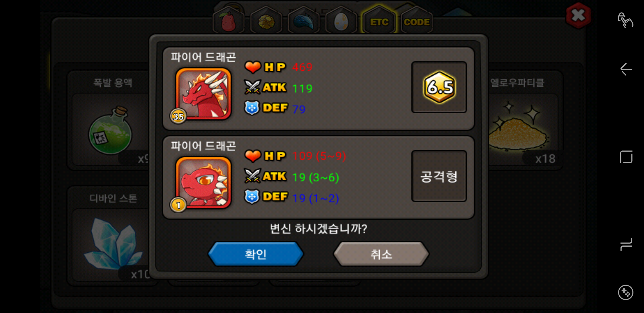Tap the level 35 Fire Dragon portrait
The image size is (644, 313).
pyautogui.click(x=203, y=94)
